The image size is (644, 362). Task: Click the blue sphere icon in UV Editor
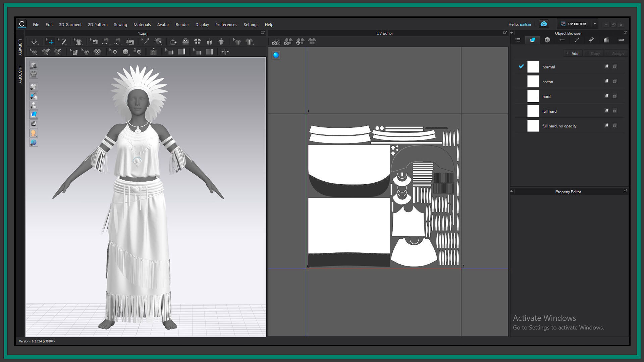pyautogui.click(x=276, y=55)
